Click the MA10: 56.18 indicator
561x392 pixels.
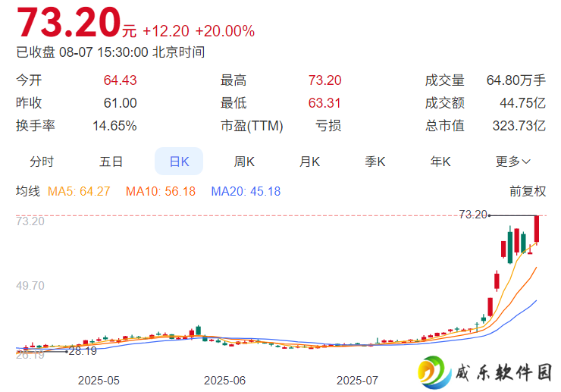[161, 191]
